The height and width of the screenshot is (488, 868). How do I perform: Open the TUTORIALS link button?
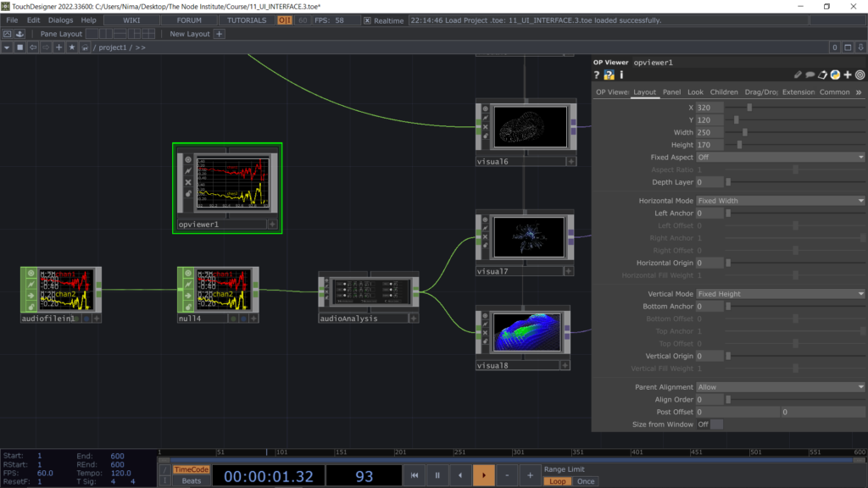click(247, 20)
